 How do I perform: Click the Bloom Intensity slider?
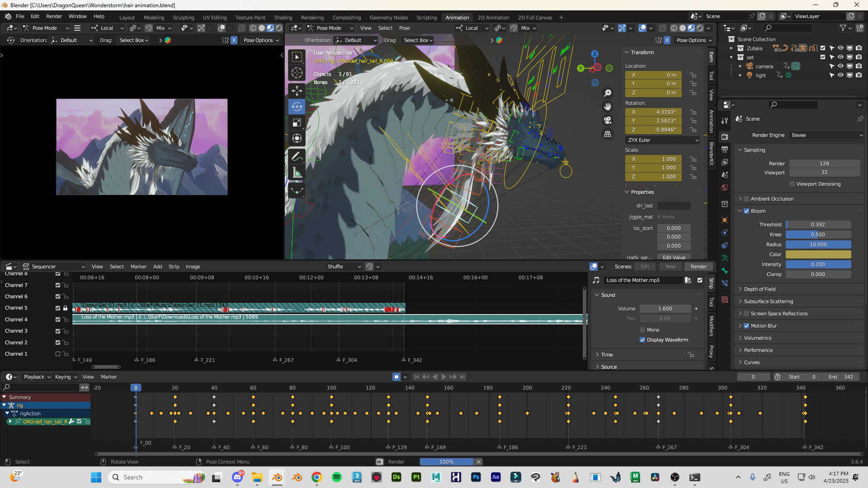click(x=818, y=264)
